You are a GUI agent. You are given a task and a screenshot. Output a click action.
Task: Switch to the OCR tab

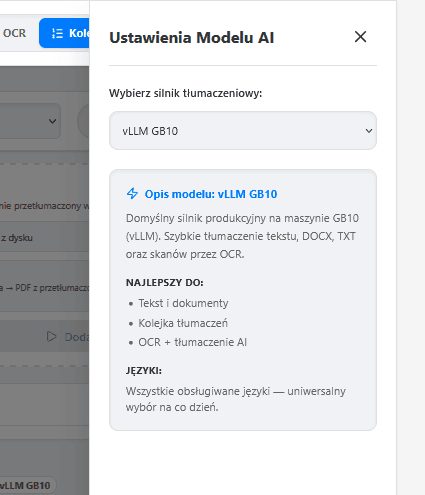[x=14, y=33]
